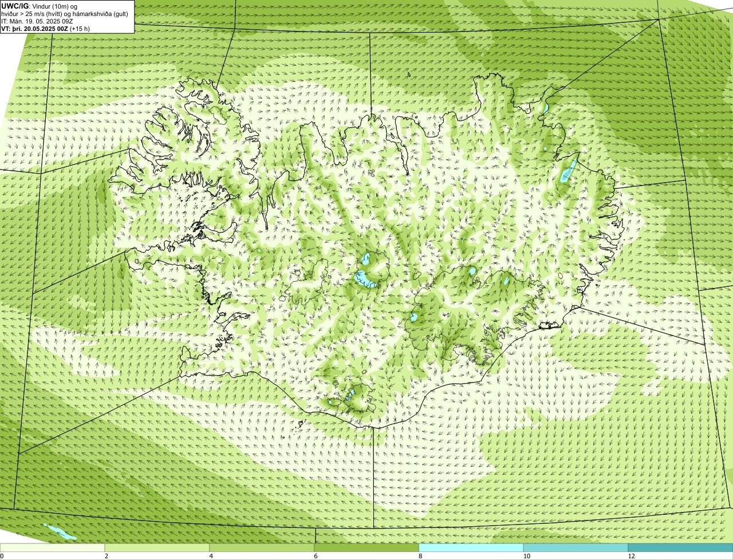Screen dimensions: 733x560
Task: Click the initial time 'IT: Mán. 19. 05. 2025 09Z'
Action: click(x=37, y=21)
